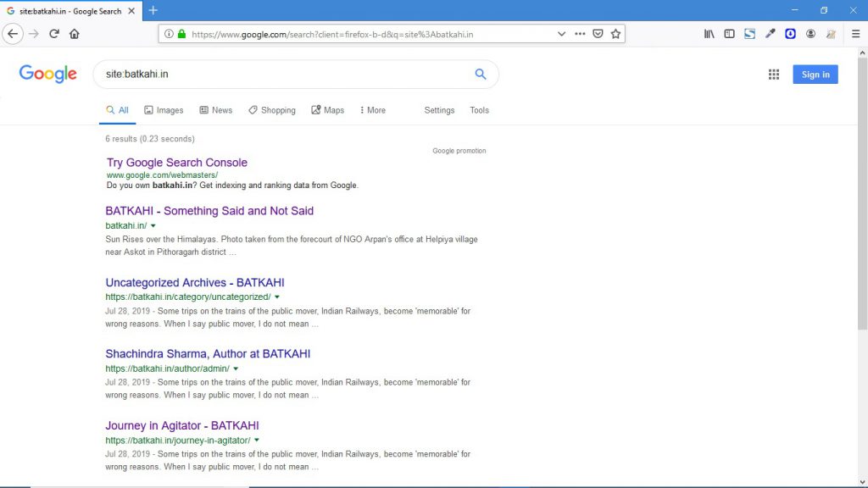Show site information icon in address bar
The width and height of the screenshot is (868, 488).
(x=169, y=34)
